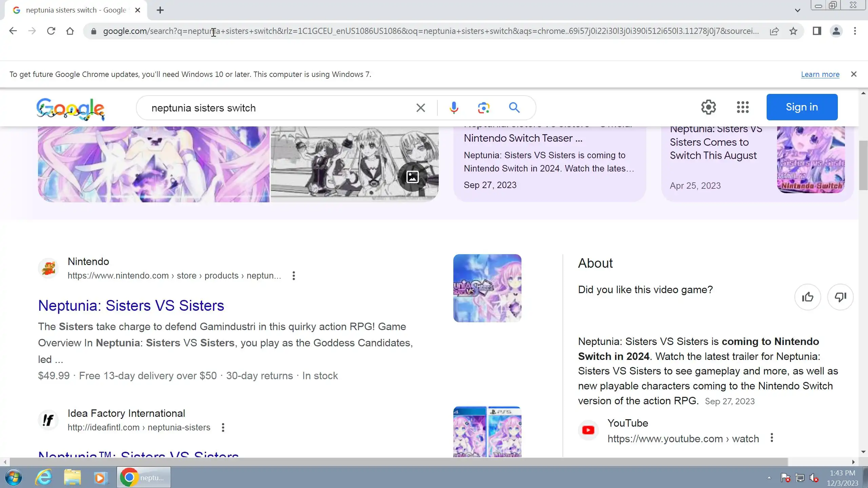
Task: Bookmark this page with star icon
Action: click(x=793, y=31)
